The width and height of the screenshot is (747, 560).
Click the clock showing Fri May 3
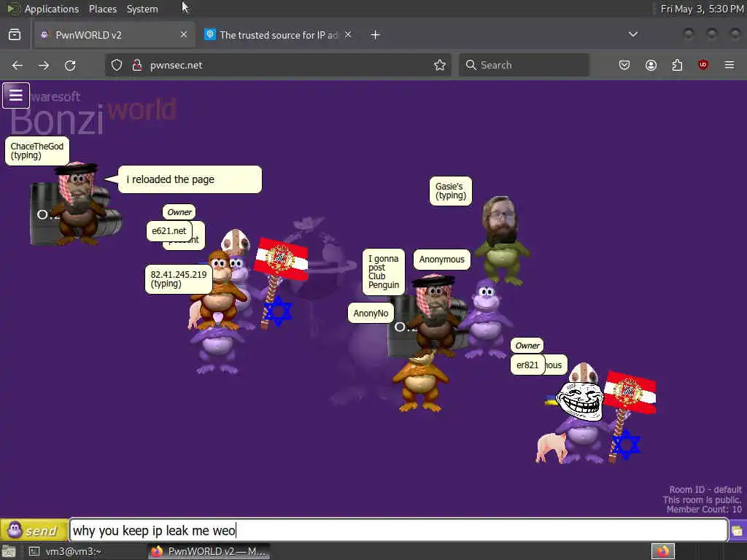pyautogui.click(x=703, y=9)
